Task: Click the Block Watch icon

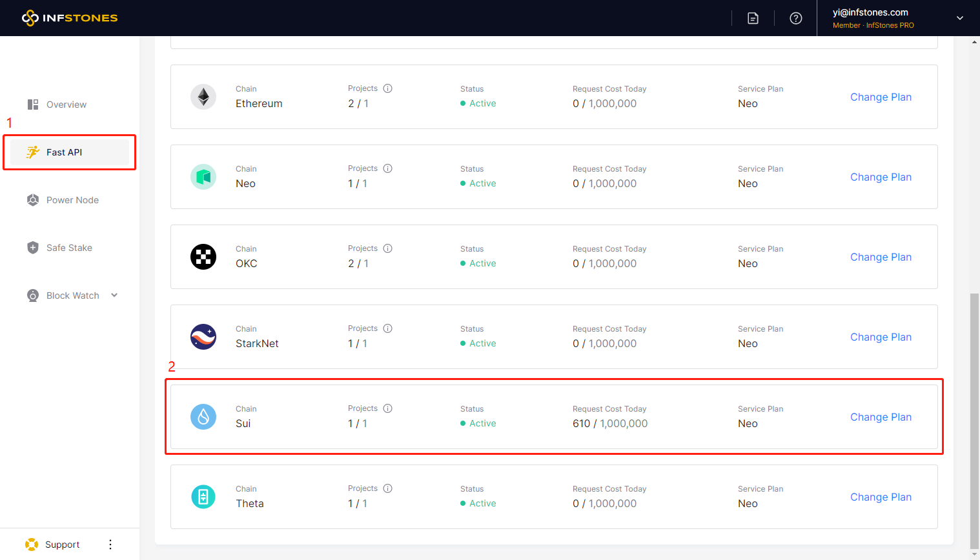Action: tap(33, 295)
